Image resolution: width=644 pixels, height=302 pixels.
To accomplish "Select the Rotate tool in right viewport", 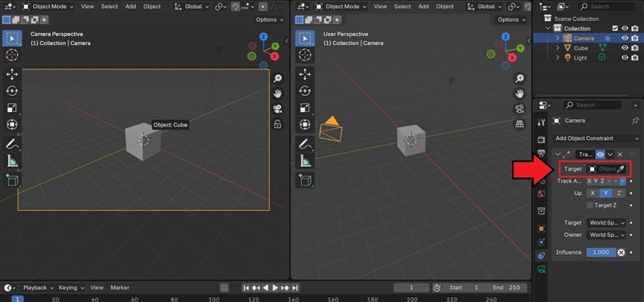I will coord(305,91).
